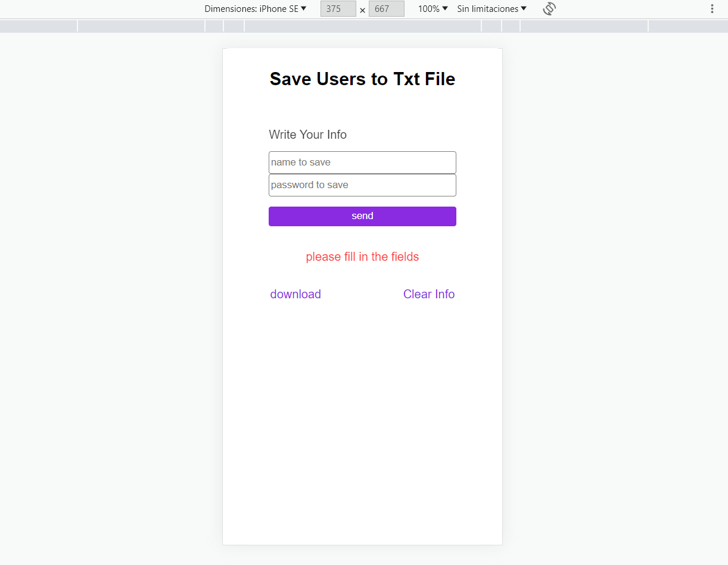Open the device toolbar three-dot options menu
The width and height of the screenshot is (728, 565).
tap(712, 8)
